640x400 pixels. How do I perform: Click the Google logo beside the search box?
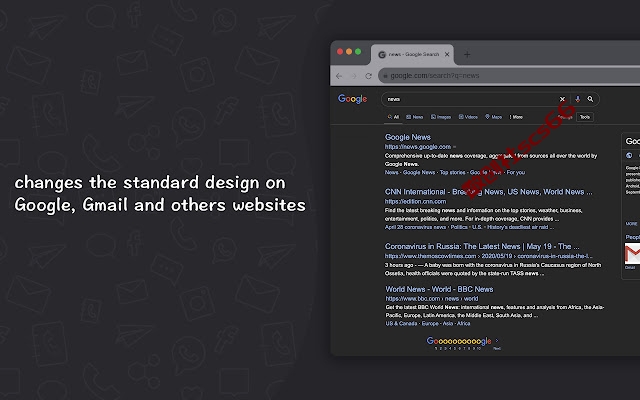353,99
